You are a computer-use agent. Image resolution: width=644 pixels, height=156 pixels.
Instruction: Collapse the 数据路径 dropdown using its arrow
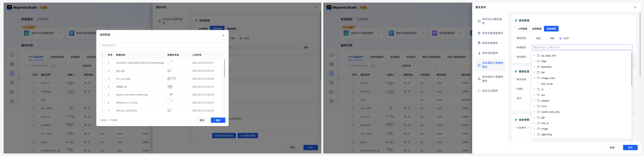pos(630,48)
